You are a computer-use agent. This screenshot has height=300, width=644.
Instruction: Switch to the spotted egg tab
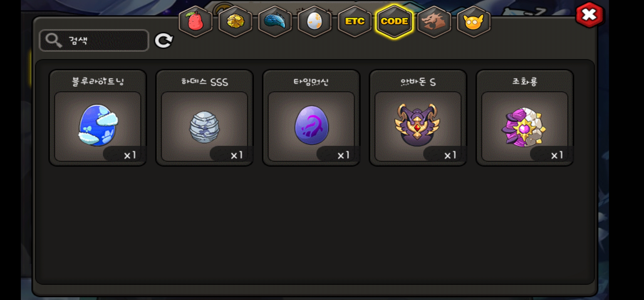[x=314, y=21]
